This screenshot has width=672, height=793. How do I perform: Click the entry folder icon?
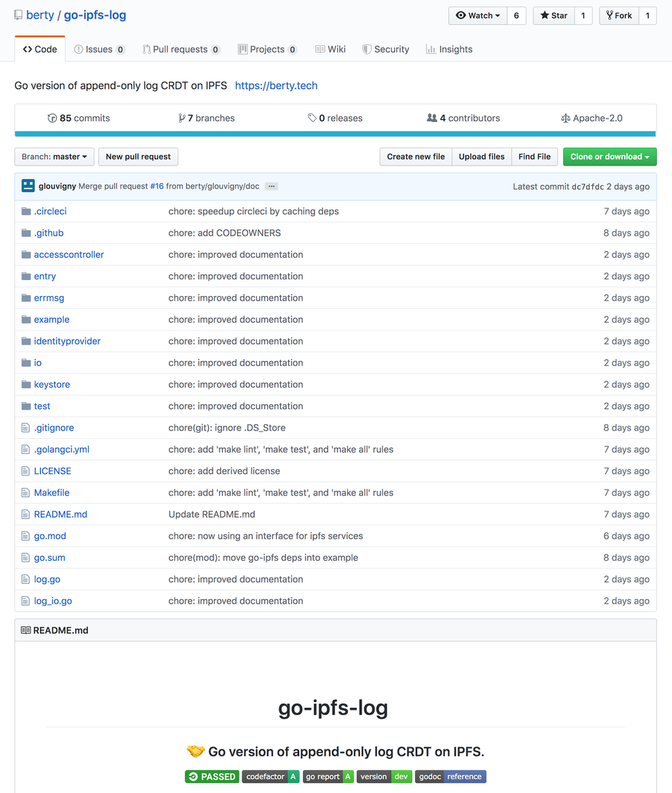(x=26, y=276)
